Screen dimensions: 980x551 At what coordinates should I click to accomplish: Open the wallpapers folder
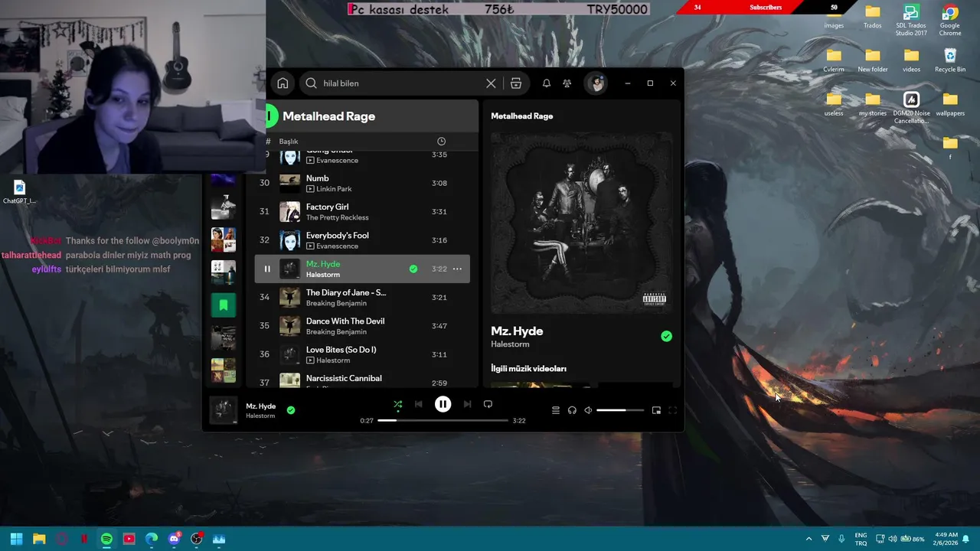pyautogui.click(x=950, y=104)
